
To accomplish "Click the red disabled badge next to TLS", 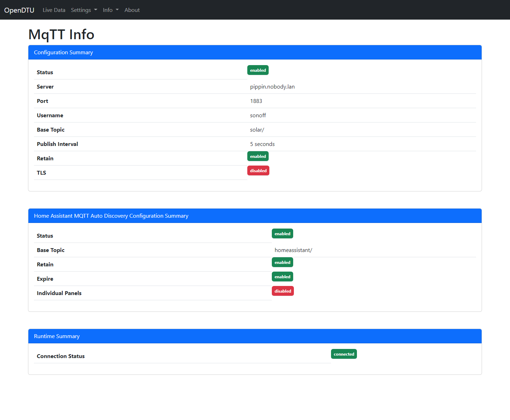I will [258, 171].
